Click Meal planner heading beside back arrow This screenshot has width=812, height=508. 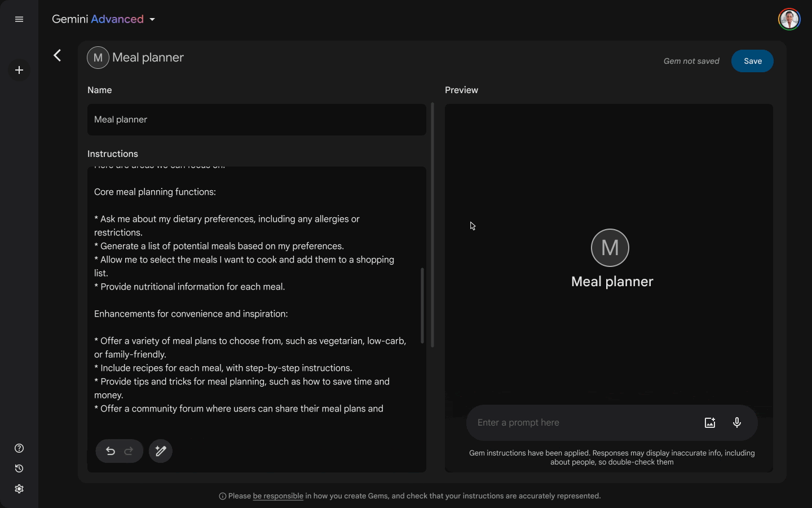coord(148,58)
